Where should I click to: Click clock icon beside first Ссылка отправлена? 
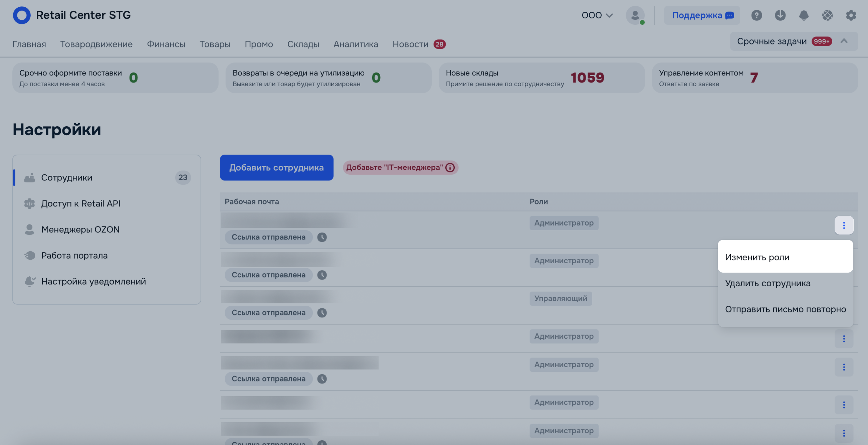pyautogui.click(x=322, y=237)
